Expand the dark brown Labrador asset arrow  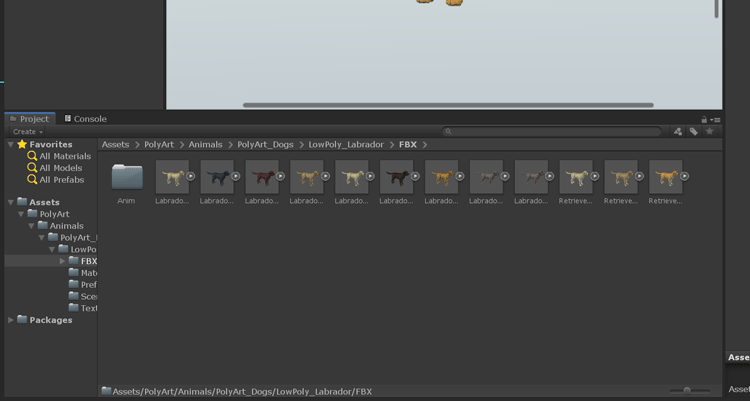point(415,176)
